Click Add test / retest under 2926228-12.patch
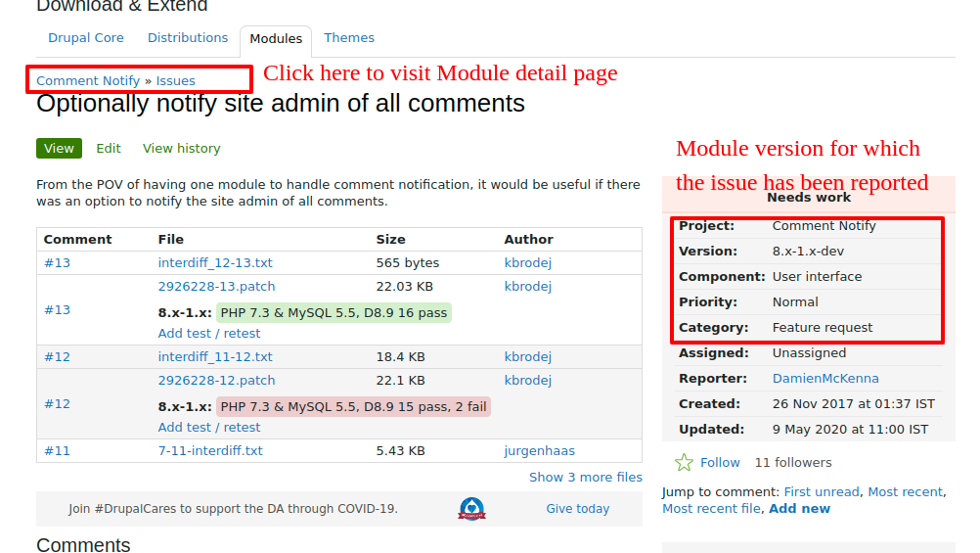 pyautogui.click(x=208, y=428)
